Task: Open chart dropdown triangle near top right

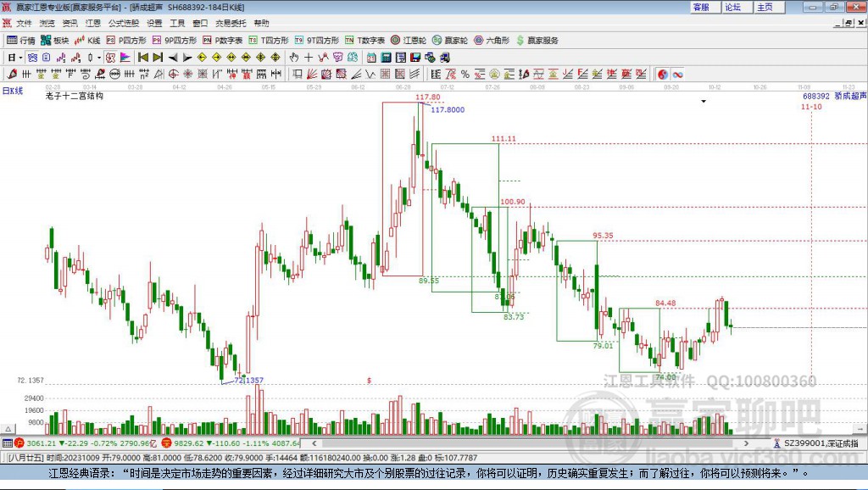Action: pyautogui.click(x=704, y=102)
